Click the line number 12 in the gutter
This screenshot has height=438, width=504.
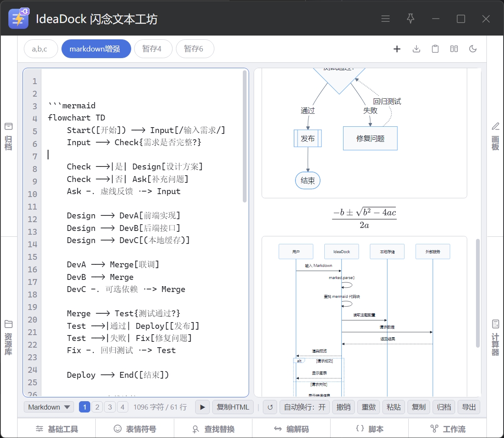coord(33,219)
